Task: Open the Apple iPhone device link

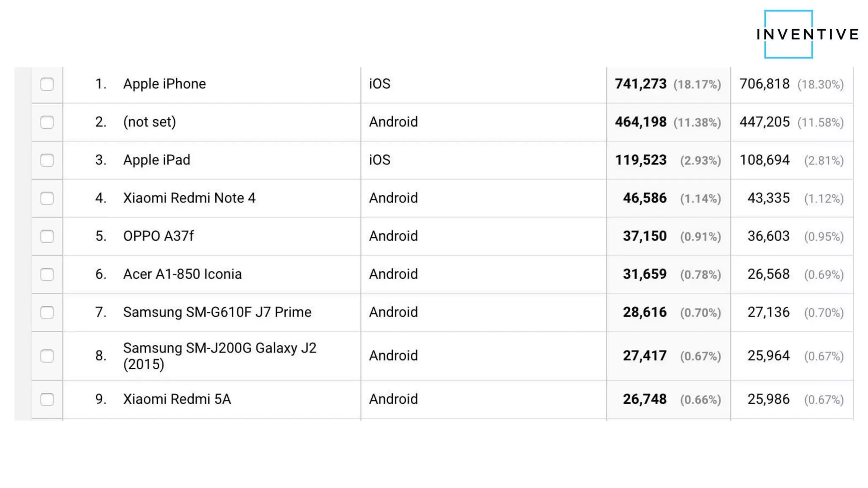Action: [x=164, y=84]
